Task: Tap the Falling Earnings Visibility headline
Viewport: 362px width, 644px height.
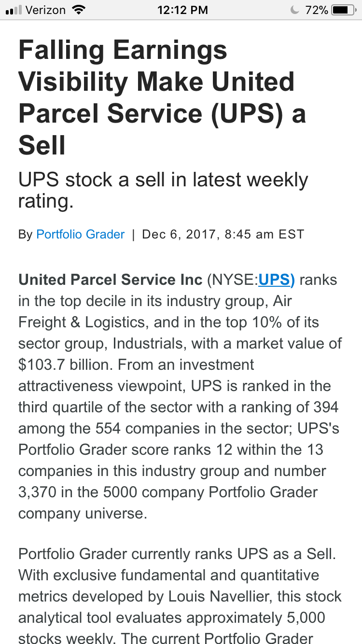Action: click(163, 98)
